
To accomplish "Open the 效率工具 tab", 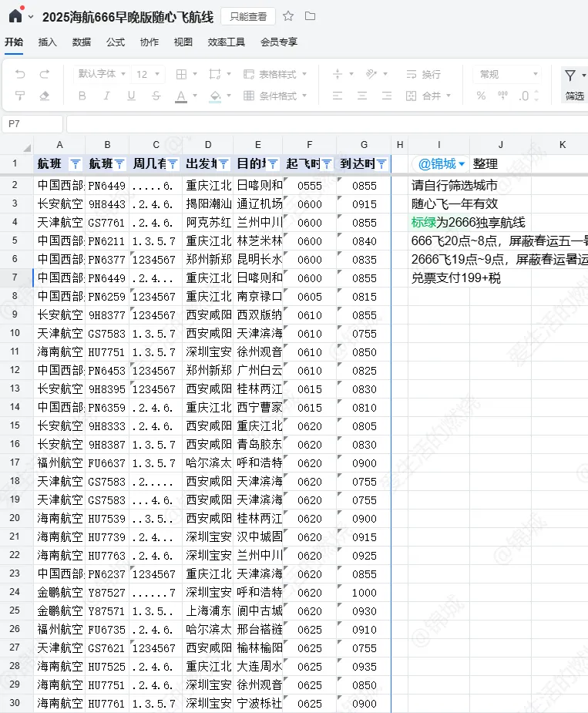I will 227,42.
